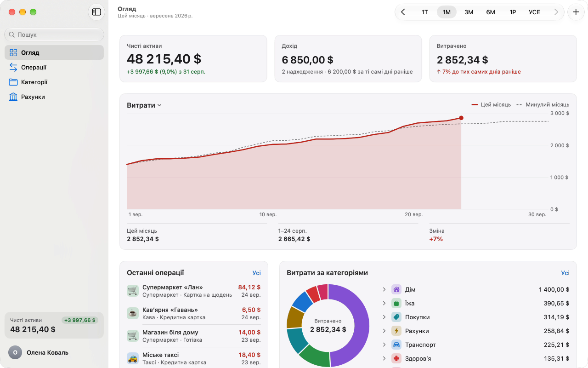Screen dimensions: 588x368
Task: Open the Витрати chart dropdown
Action: pos(144,105)
